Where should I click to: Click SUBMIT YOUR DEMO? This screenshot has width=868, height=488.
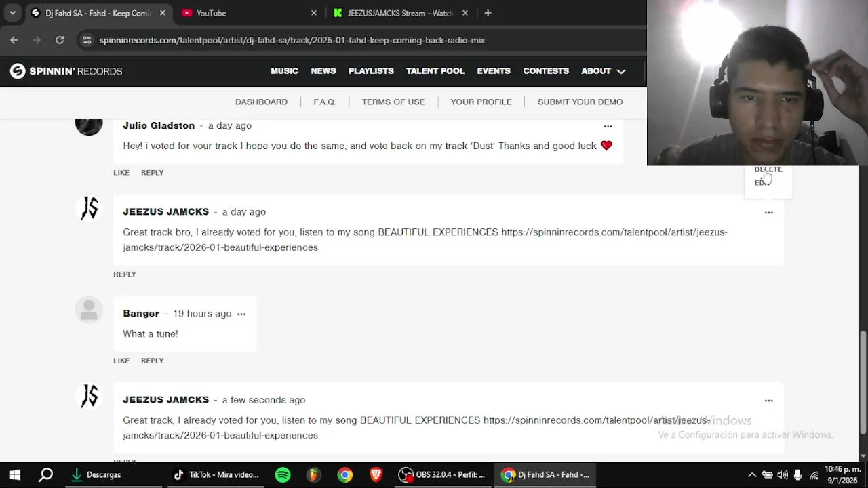click(x=580, y=102)
